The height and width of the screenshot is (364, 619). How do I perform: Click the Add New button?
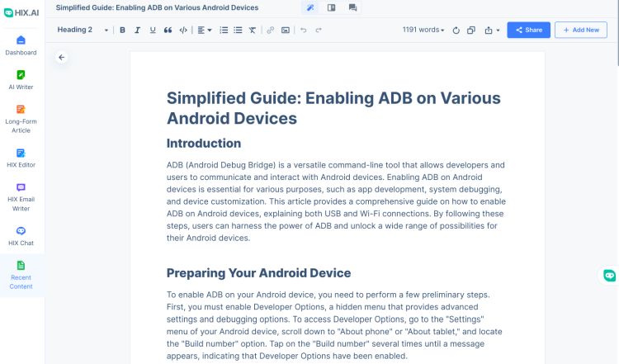click(580, 30)
